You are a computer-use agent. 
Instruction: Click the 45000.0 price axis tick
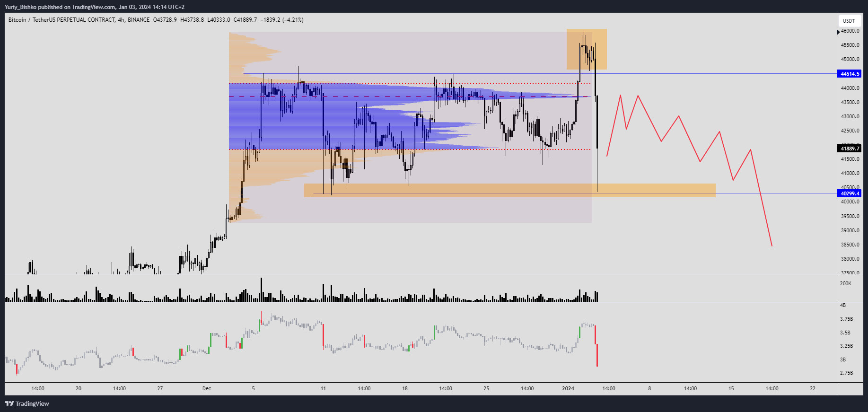tap(850, 60)
